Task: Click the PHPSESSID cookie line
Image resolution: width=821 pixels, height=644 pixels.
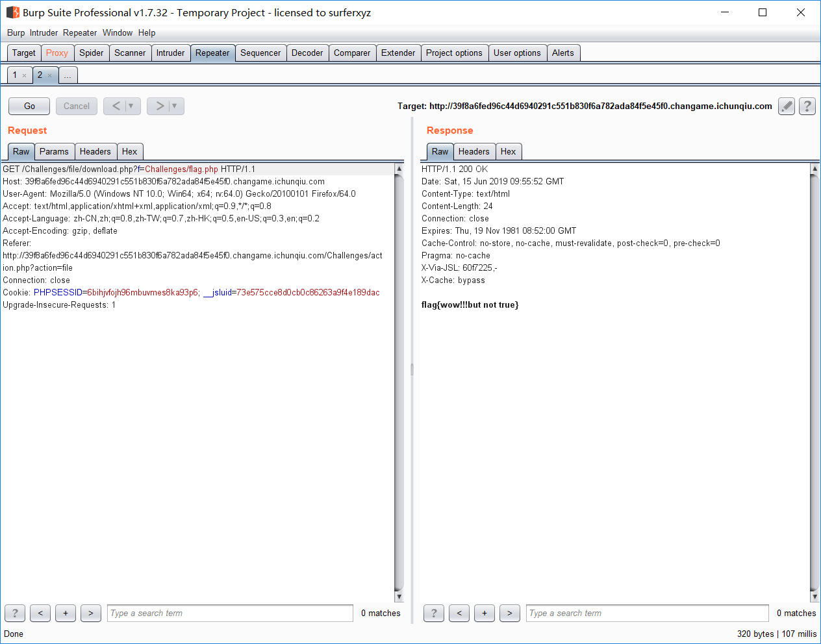Action: click(191, 292)
